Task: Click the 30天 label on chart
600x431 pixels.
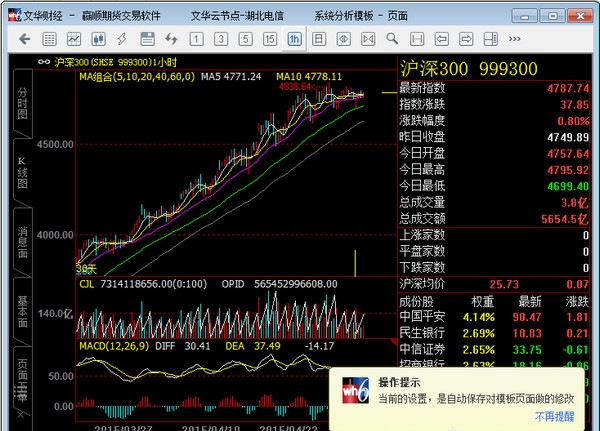Action: click(x=86, y=269)
